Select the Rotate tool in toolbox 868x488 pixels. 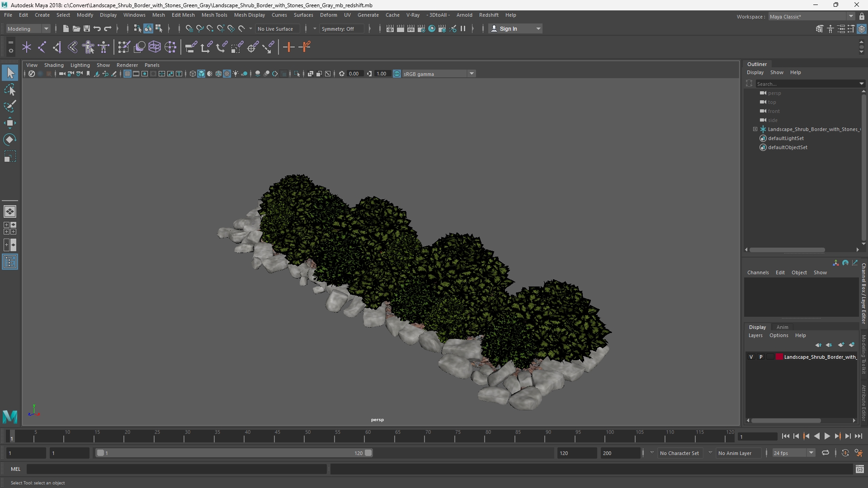point(10,140)
